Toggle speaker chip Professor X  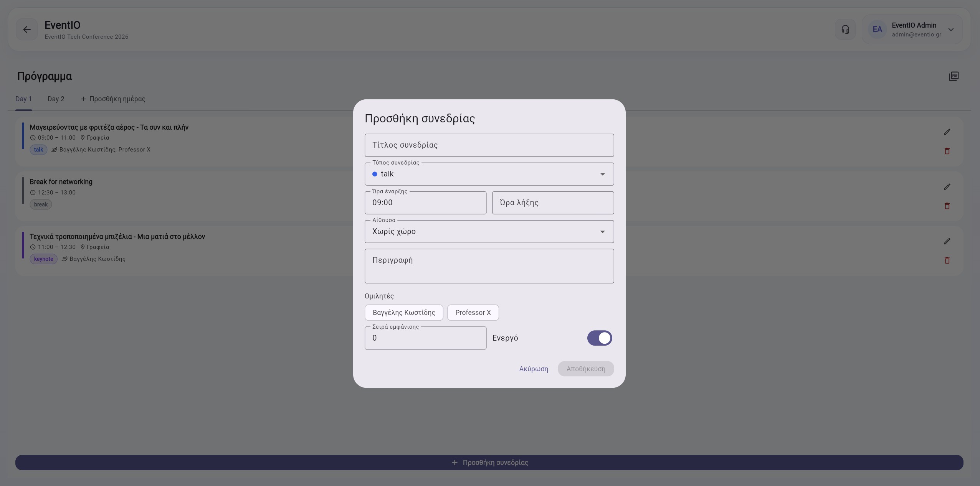(x=473, y=313)
